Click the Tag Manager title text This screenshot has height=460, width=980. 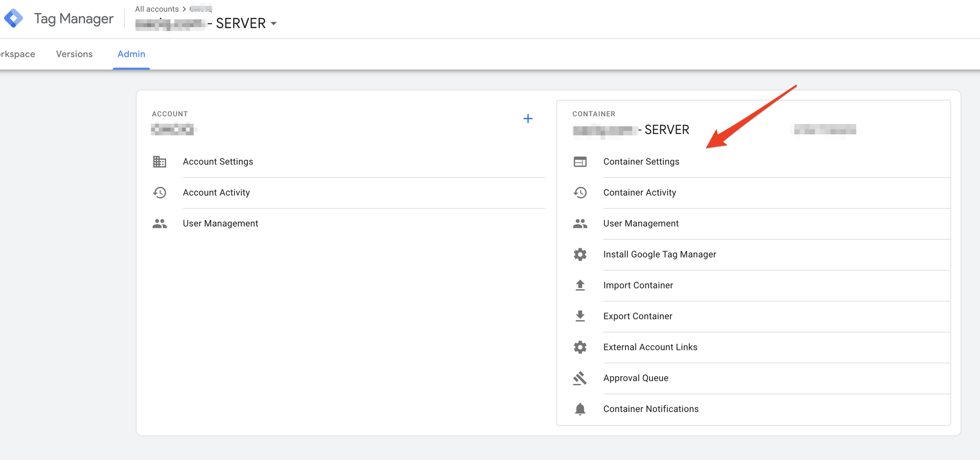pos(74,19)
